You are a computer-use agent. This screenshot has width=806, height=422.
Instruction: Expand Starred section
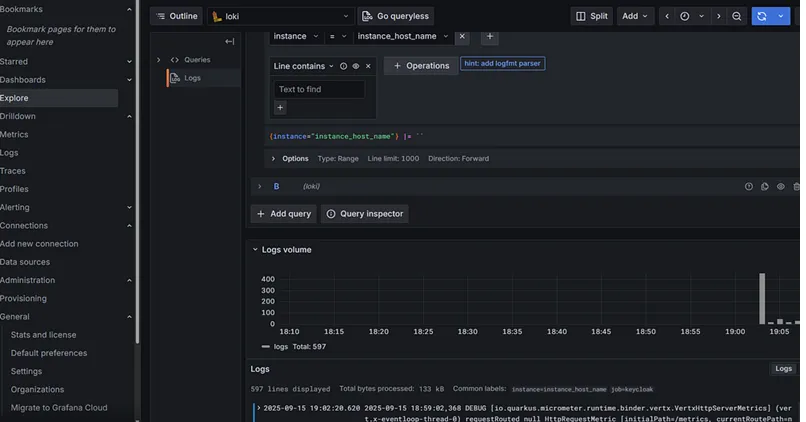pyautogui.click(x=130, y=62)
